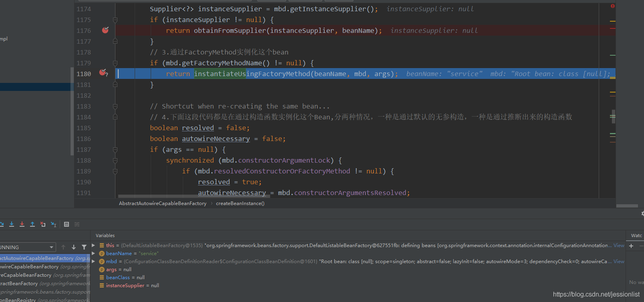Image resolution: width=644 pixels, height=302 pixels.
Task: Select the BeanRegistry stack frame at bottom
Action: [45, 300]
